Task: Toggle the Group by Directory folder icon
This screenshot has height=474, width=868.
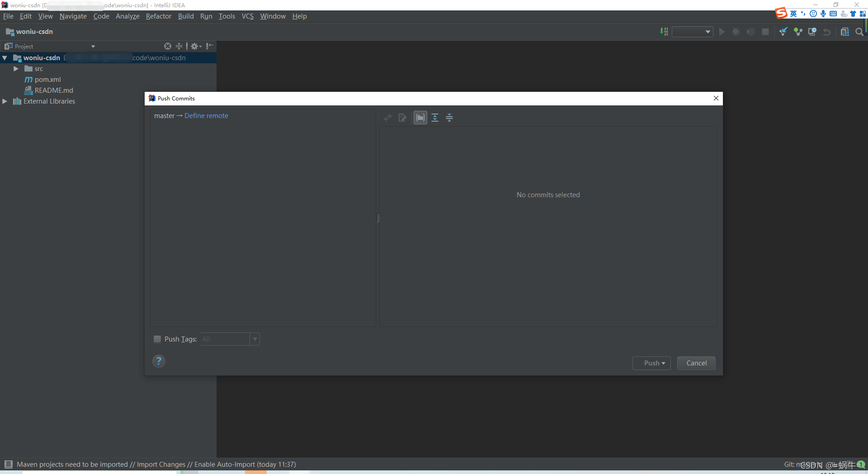Action: point(420,118)
